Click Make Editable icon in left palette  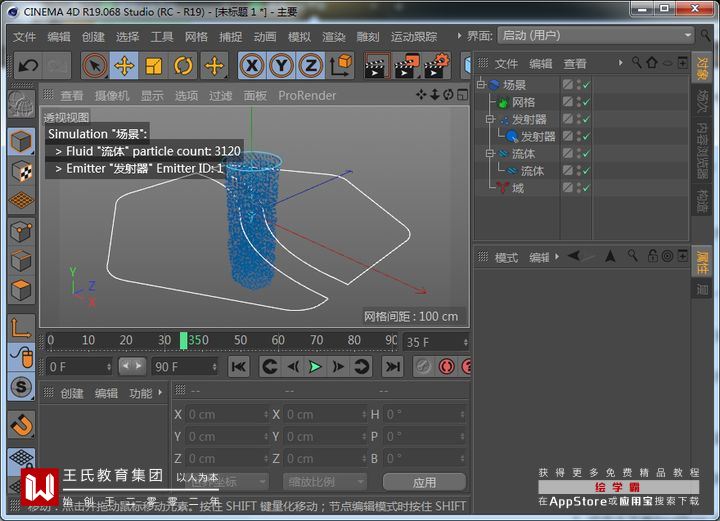point(21,103)
